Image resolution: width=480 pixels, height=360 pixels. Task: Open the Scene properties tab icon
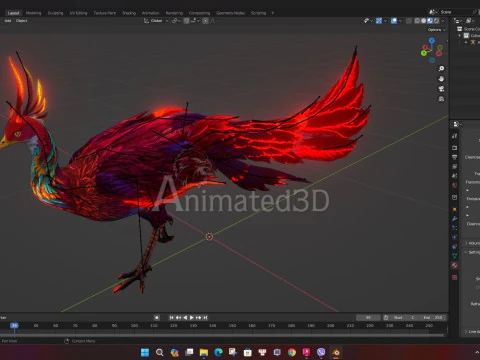(x=455, y=176)
